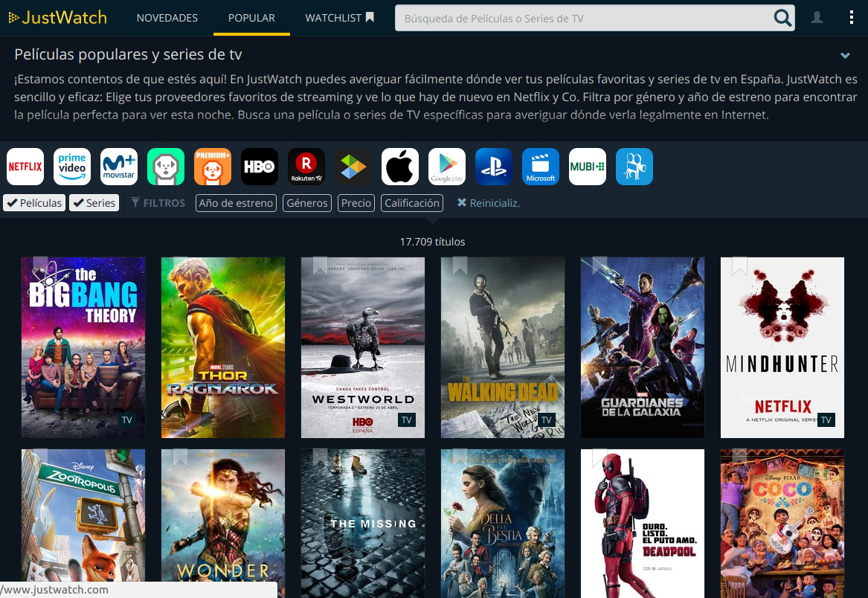Select the orange Premium+ provider icon
868x598 pixels.
(x=213, y=167)
